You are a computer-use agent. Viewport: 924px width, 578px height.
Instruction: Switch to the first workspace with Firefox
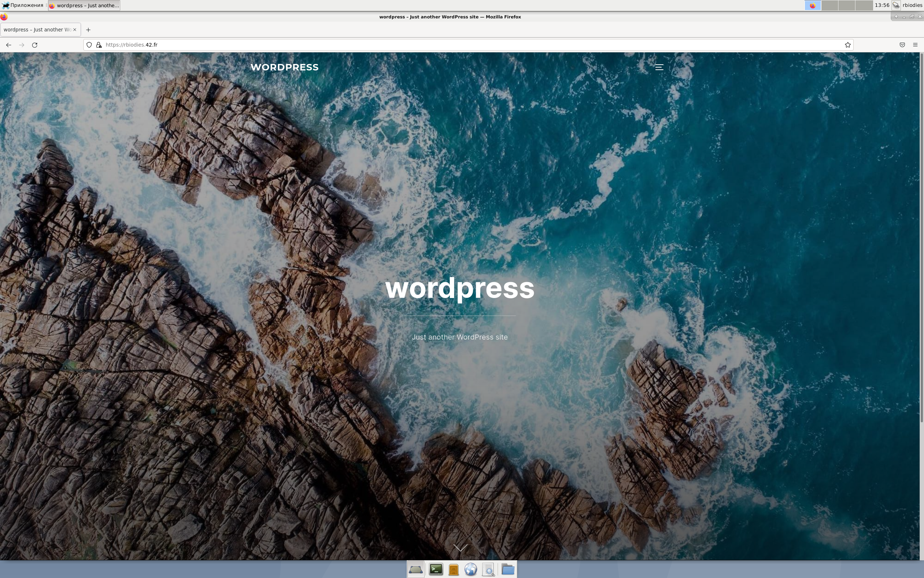812,5
